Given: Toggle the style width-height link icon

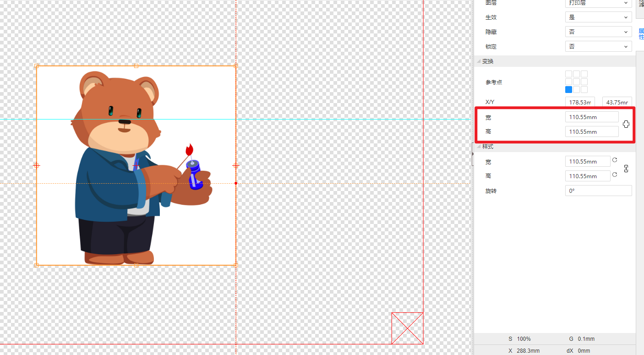Looking at the screenshot, I should tap(626, 169).
